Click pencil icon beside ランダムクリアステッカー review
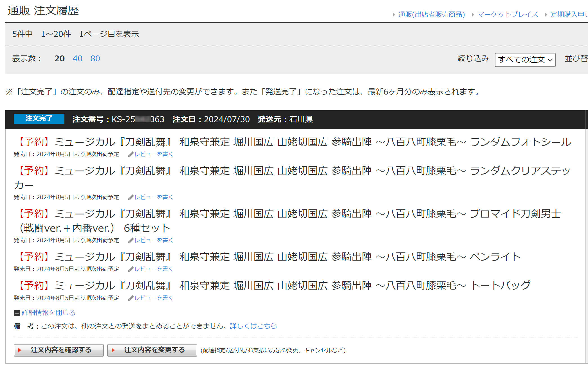Viewport: 588px width, 374px height. pos(131,197)
